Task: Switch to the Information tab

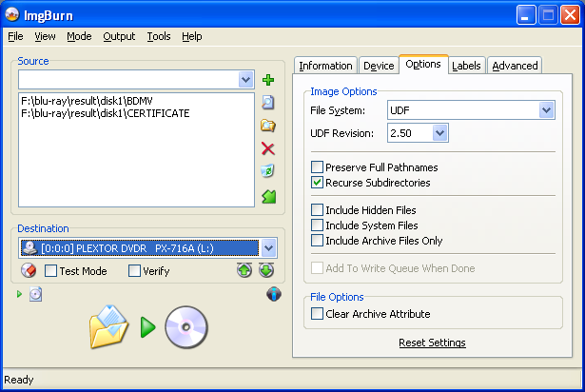Action: click(325, 66)
